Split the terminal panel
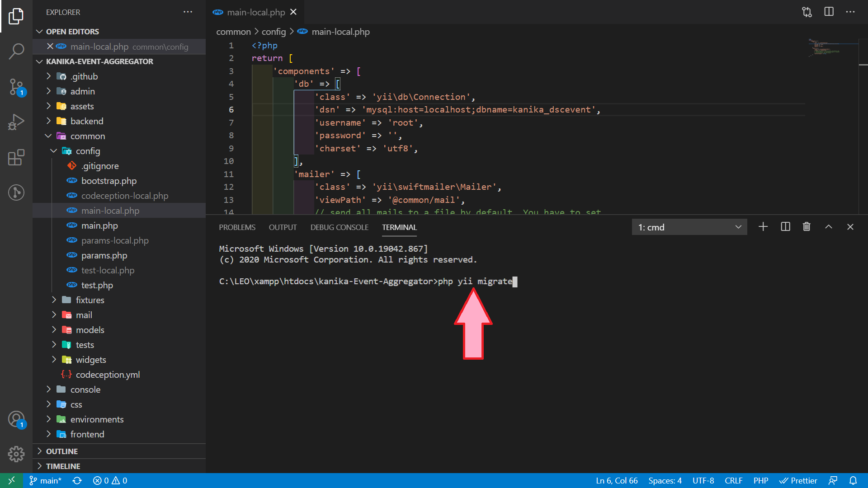The image size is (868, 488). click(785, 227)
